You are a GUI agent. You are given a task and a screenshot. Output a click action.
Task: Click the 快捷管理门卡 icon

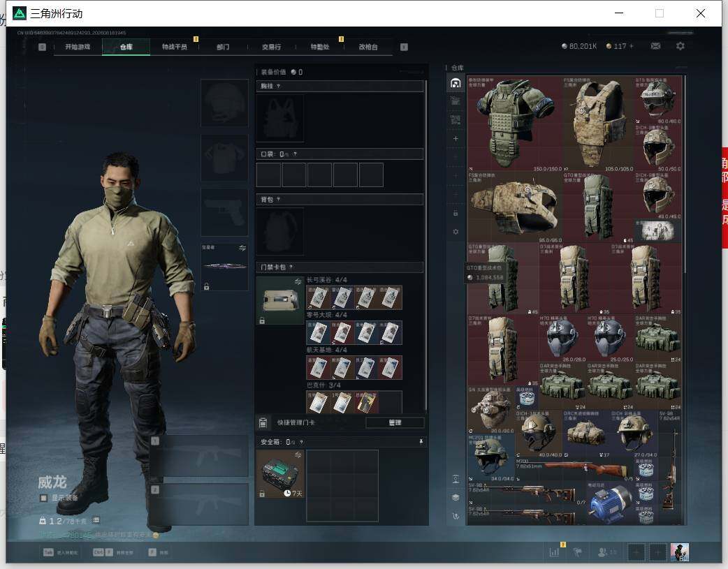[263, 423]
